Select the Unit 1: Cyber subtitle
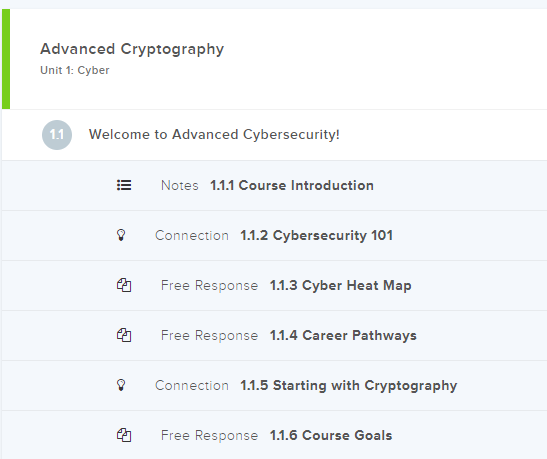Viewport: 547px width, 459px height. 75,70
